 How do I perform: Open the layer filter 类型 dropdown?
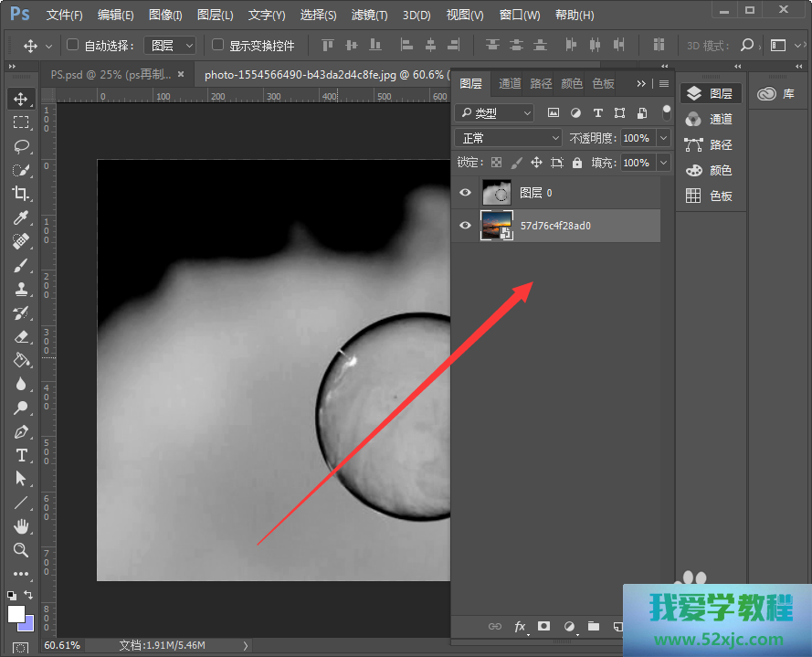click(x=495, y=113)
